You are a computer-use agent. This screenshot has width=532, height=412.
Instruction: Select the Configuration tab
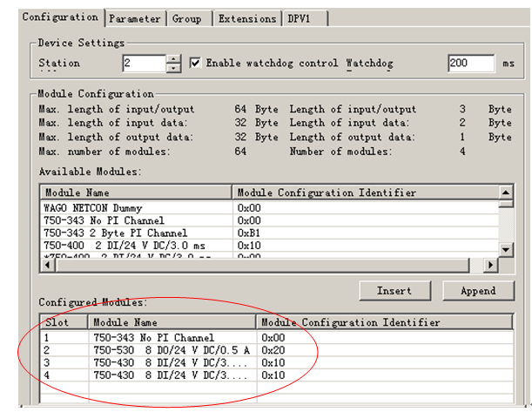(61, 17)
